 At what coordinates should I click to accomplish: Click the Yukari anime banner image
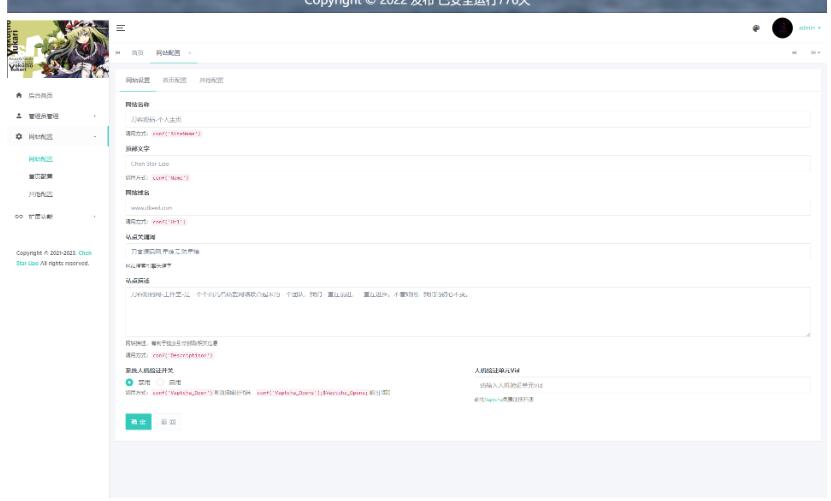(x=54, y=49)
